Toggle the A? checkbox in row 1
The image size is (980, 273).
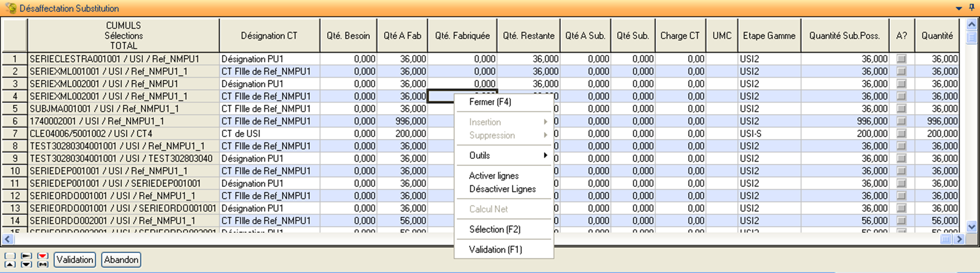(901, 59)
